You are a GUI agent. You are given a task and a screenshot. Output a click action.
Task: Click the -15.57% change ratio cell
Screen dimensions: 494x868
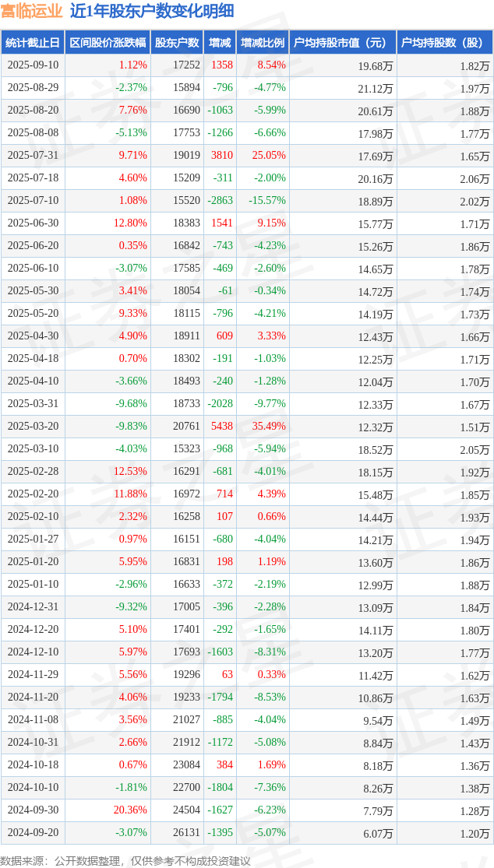[x=267, y=201]
